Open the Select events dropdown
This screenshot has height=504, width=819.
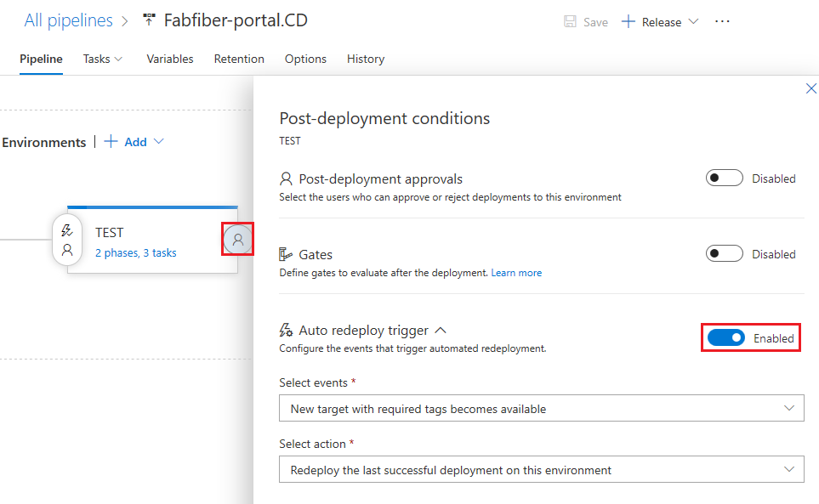pos(541,408)
